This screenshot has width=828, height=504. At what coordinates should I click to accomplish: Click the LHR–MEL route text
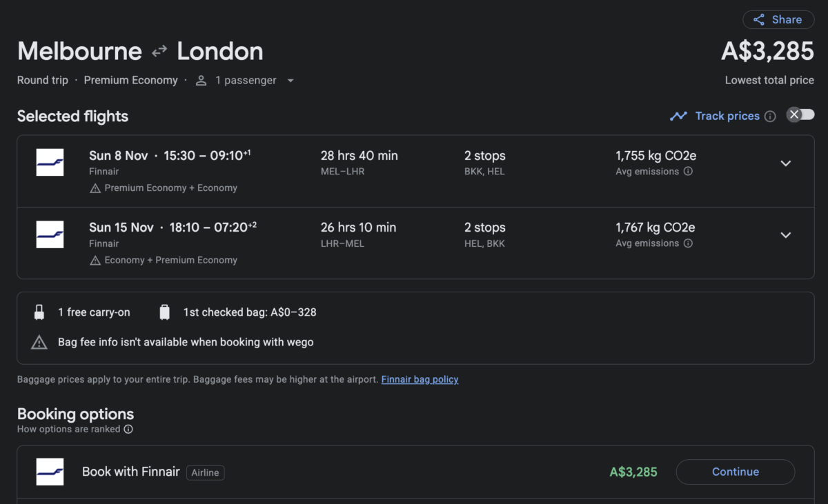(x=343, y=243)
